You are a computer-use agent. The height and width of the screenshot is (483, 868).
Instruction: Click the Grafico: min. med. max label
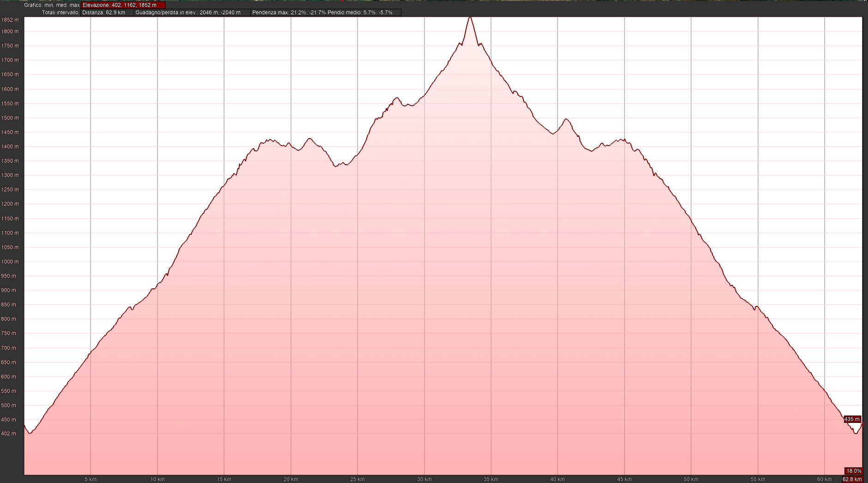(x=52, y=5)
